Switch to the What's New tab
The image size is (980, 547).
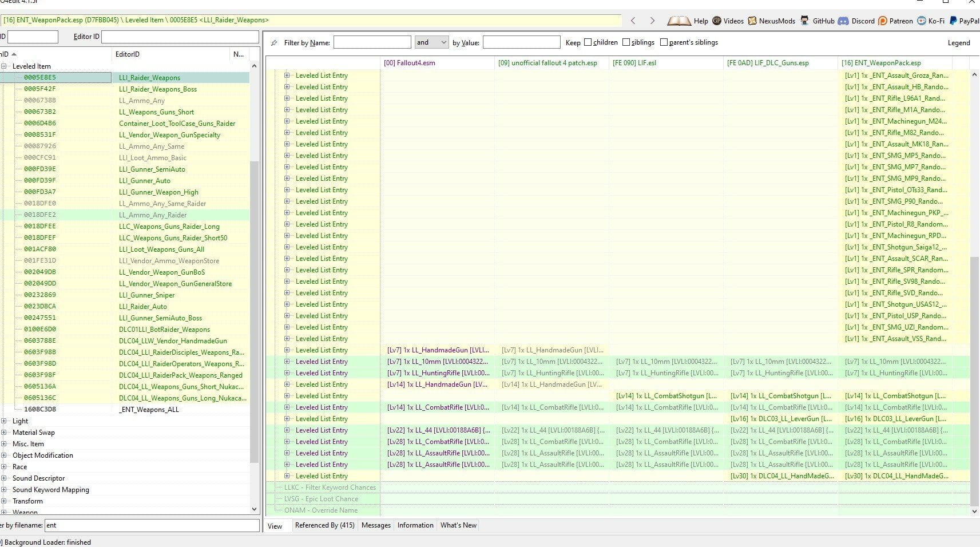[458, 525]
